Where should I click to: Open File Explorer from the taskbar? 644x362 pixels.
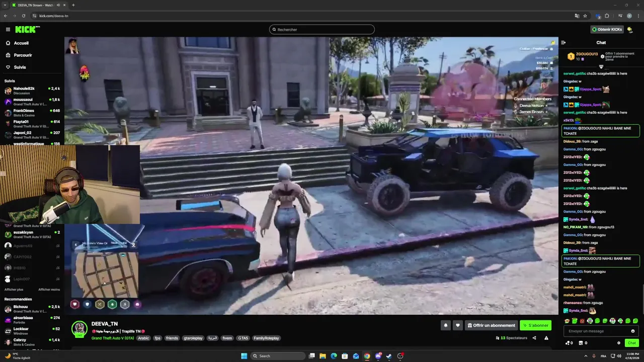(323, 356)
